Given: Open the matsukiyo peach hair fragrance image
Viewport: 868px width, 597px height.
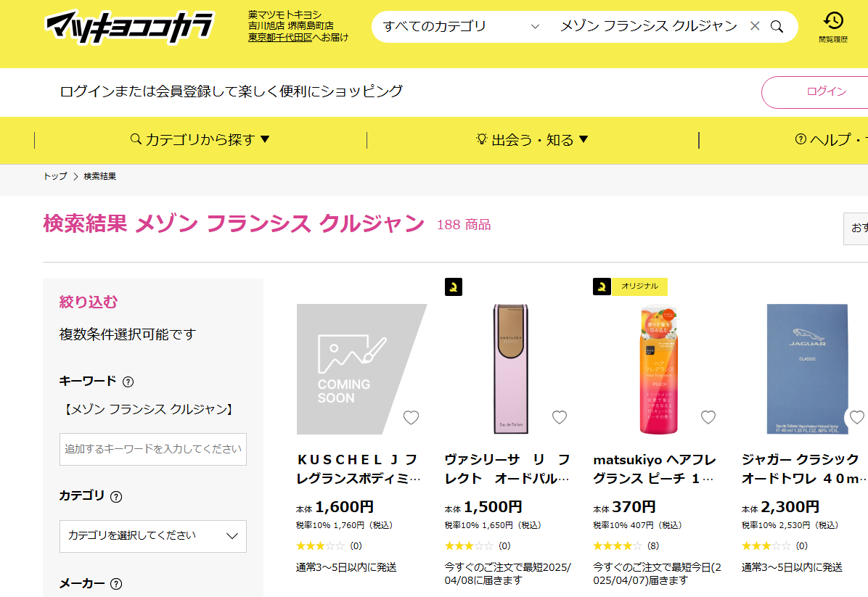Looking at the screenshot, I should [x=659, y=369].
